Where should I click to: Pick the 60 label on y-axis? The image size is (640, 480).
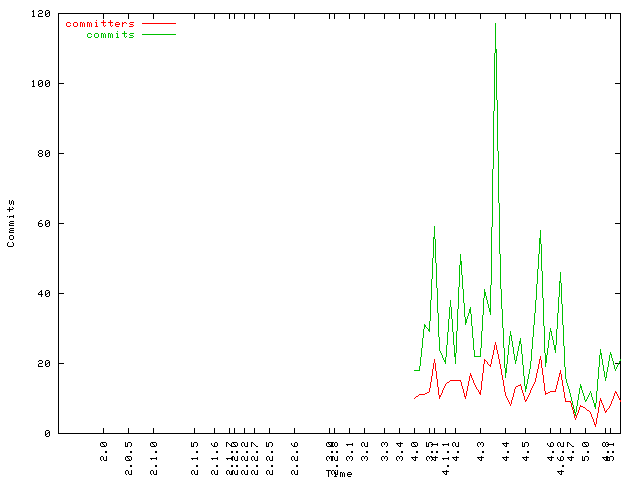[x=44, y=224]
